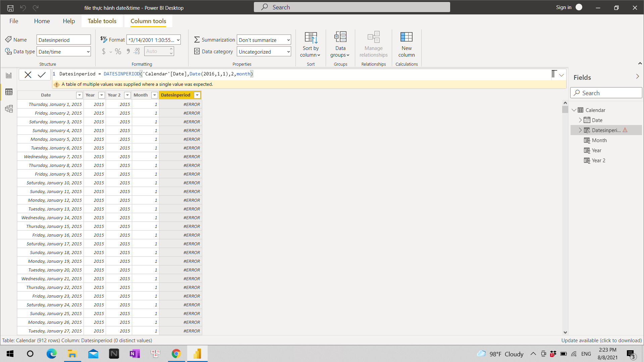Expand the formula bar chevron

point(561,75)
